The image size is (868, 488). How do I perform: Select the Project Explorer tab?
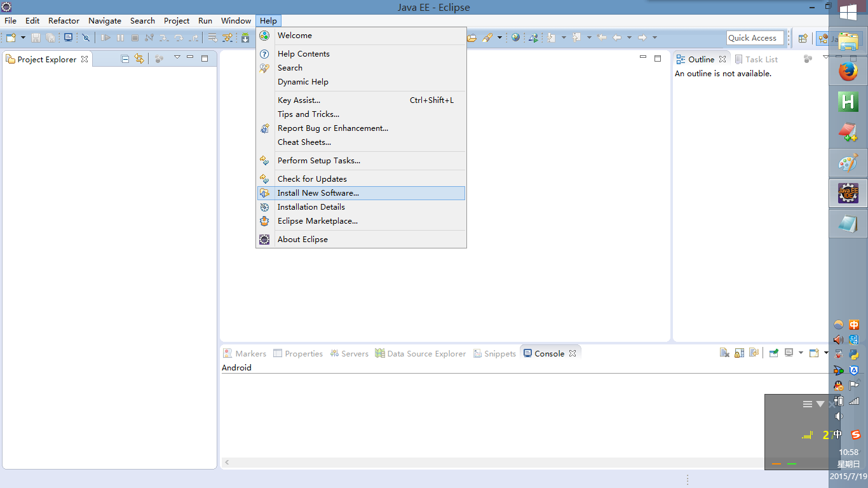click(46, 59)
